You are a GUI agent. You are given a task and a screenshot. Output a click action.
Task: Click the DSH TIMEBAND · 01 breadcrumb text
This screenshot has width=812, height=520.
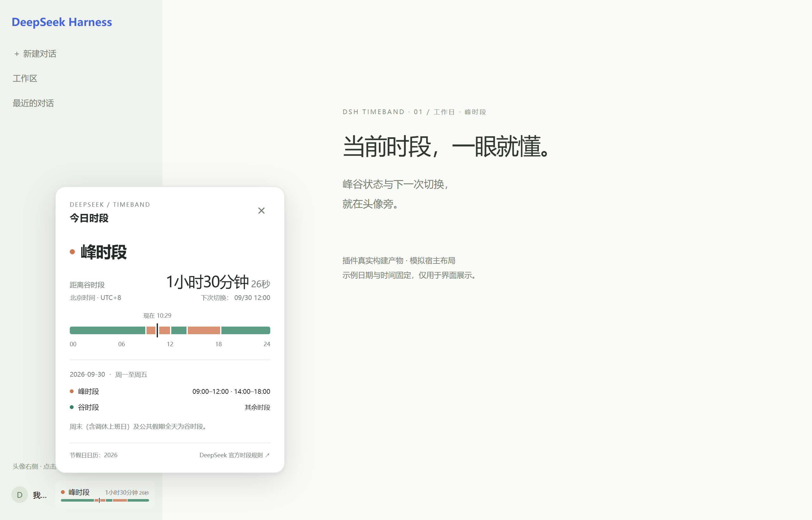(x=382, y=112)
